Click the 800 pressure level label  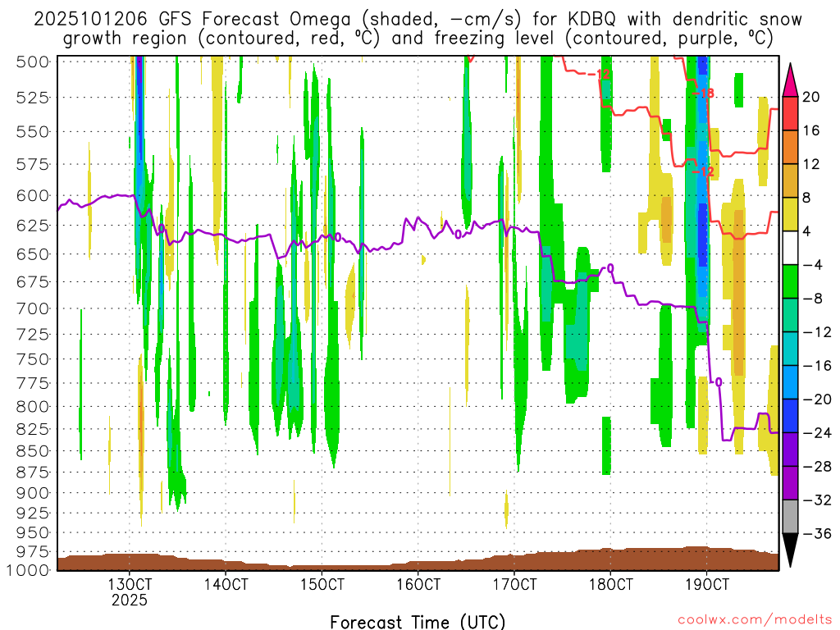(33, 407)
